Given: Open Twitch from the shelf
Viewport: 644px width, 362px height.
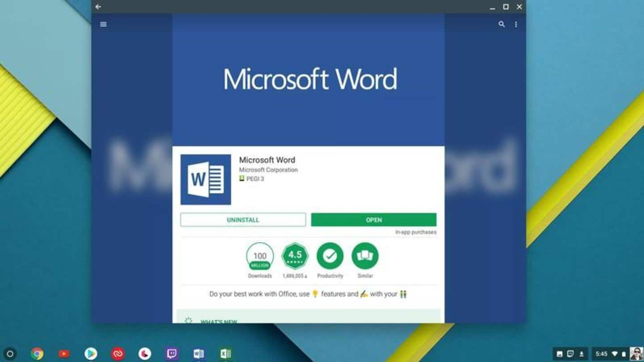Looking at the screenshot, I should pos(172,354).
